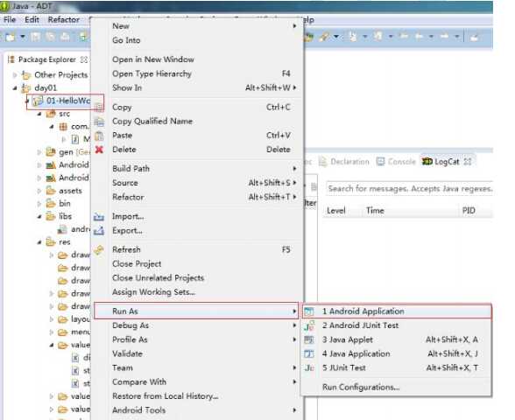Click the Java Application icon
Screen dimensions: 515x420
point(309,354)
